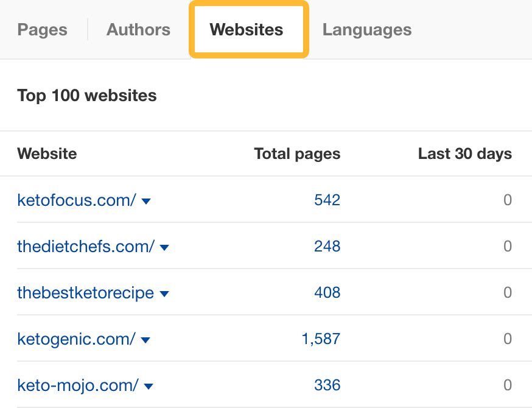Sort by the Total pages column header
This screenshot has height=408, width=532.
pyautogui.click(x=297, y=153)
